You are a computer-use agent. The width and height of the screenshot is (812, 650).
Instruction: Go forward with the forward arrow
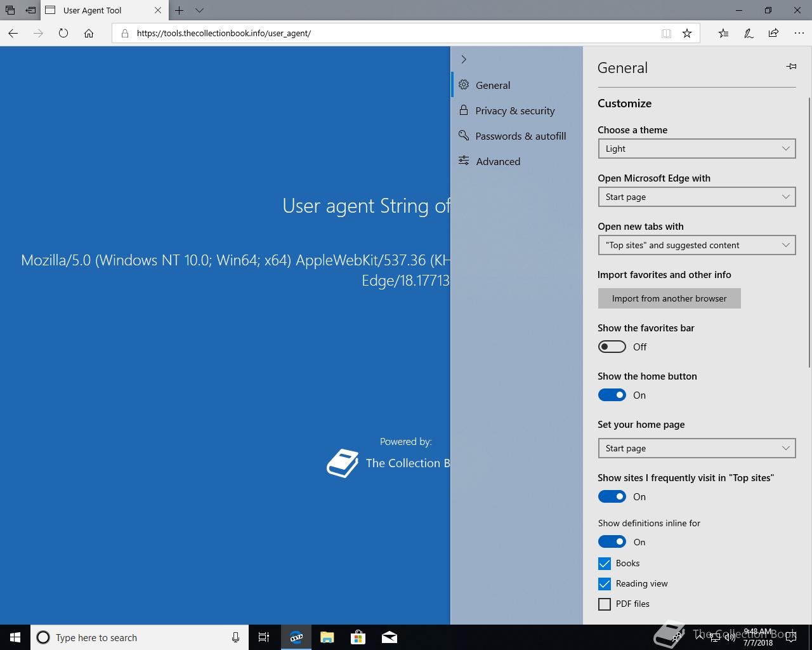(x=38, y=33)
